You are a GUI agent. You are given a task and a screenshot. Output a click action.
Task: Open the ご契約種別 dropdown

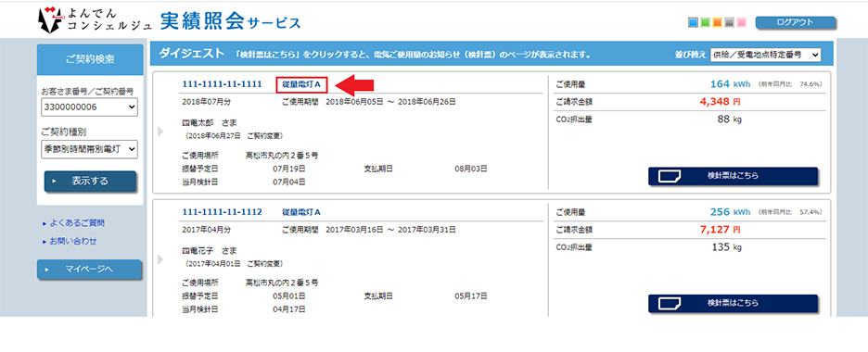(89, 148)
